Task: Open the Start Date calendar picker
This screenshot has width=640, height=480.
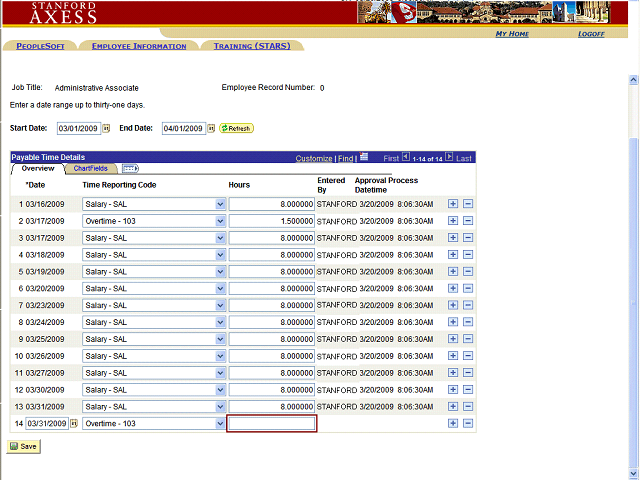Action: pos(106,129)
